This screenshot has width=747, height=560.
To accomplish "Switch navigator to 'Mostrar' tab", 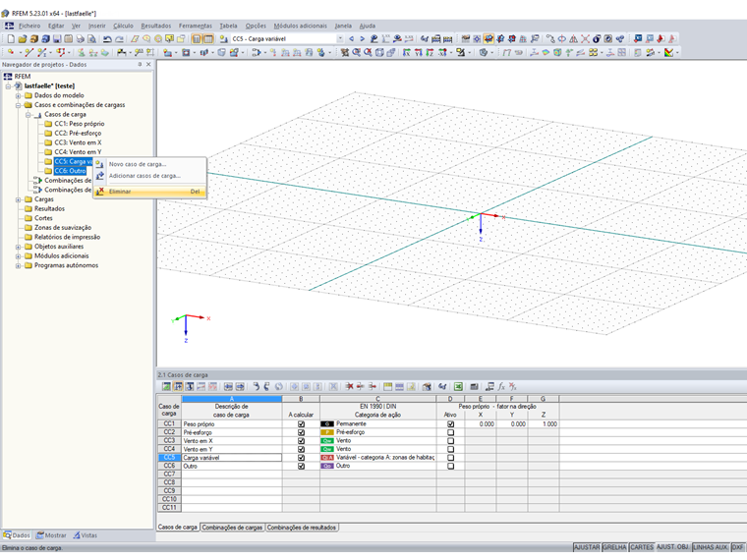I will (51, 535).
